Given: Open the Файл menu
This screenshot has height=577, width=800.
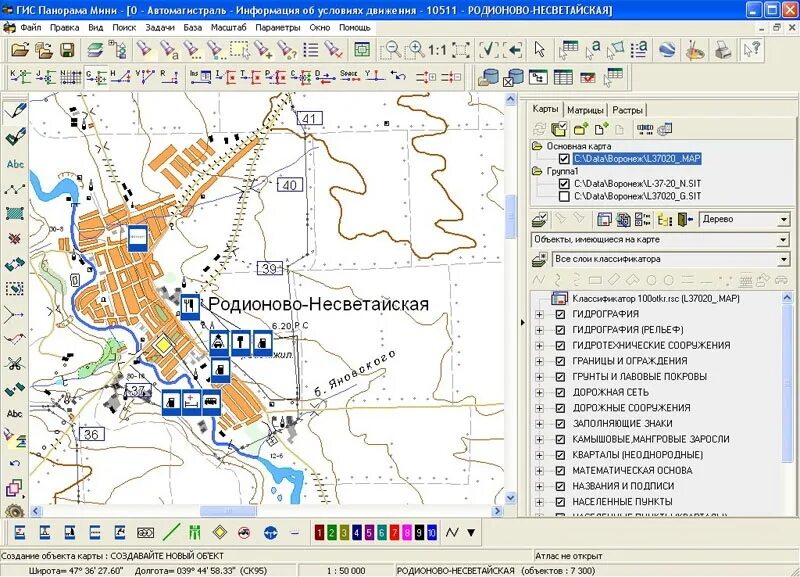Looking at the screenshot, I should tap(31, 28).
